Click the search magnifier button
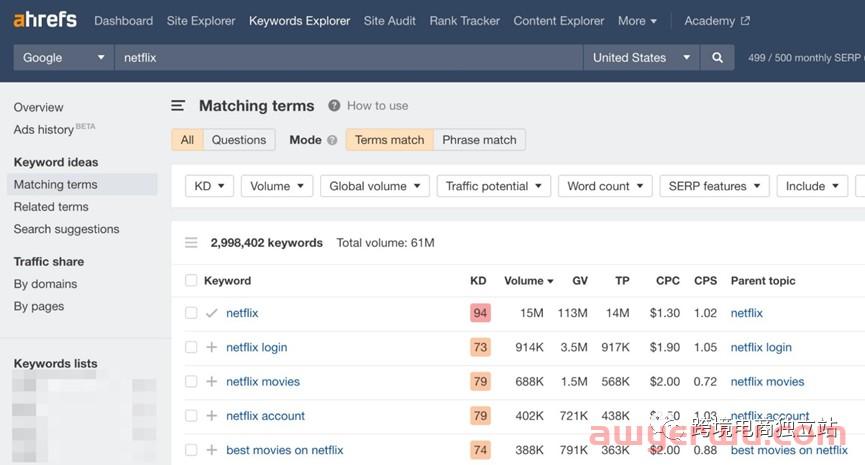Viewport: 865px width, 465px height. click(x=717, y=57)
